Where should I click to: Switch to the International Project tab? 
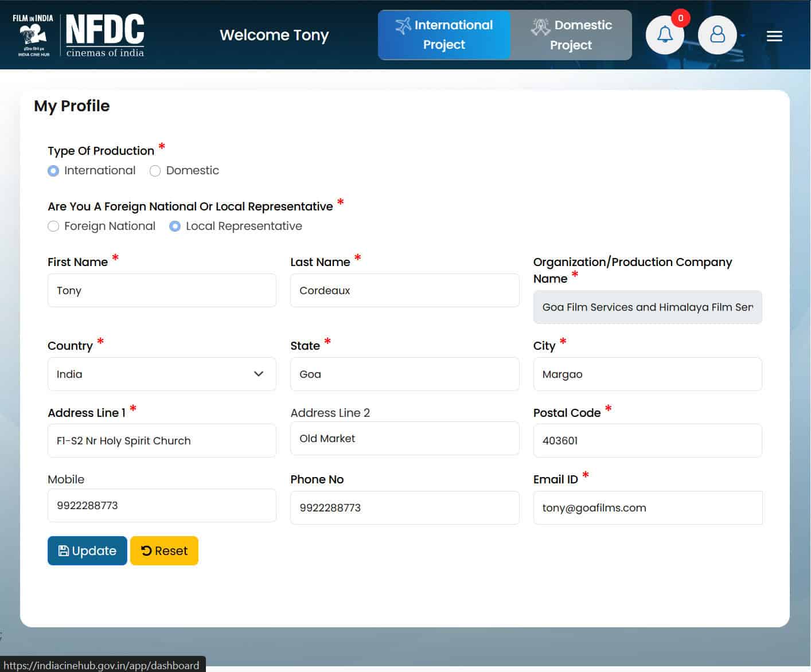tap(444, 35)
